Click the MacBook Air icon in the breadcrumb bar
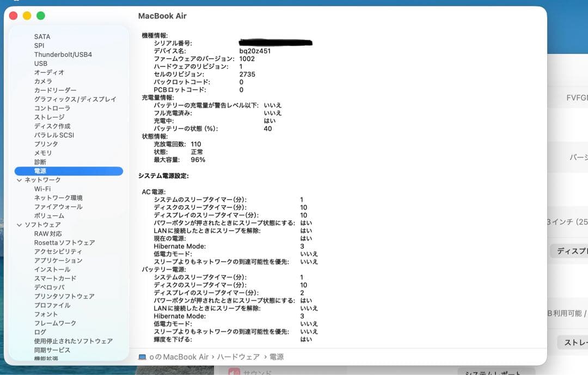Viewport: 588px width, 375px height. [x=142, y=356]
